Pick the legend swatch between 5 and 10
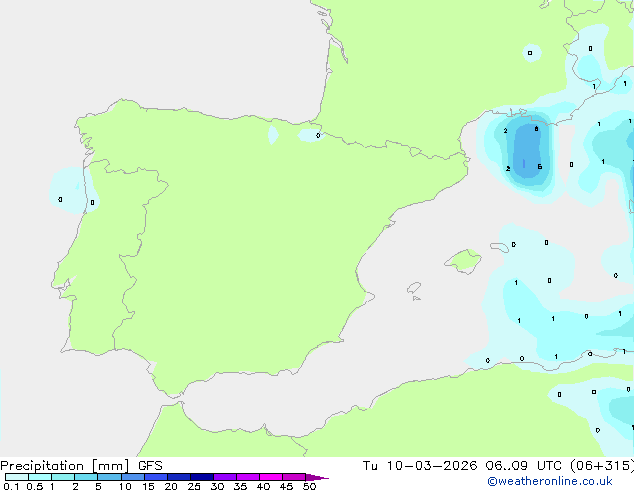This screenshot has height=490, width=634. pyautogui.click(x=109, y=477)
